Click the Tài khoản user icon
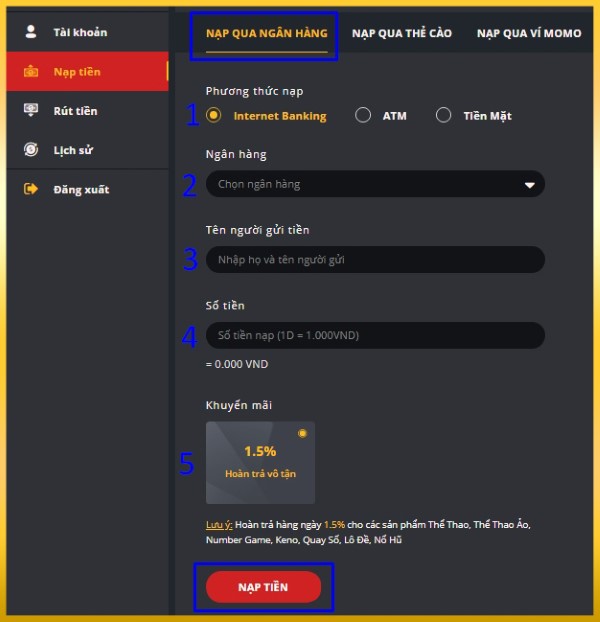Viewport: 600px width, 622px height. 31,32
